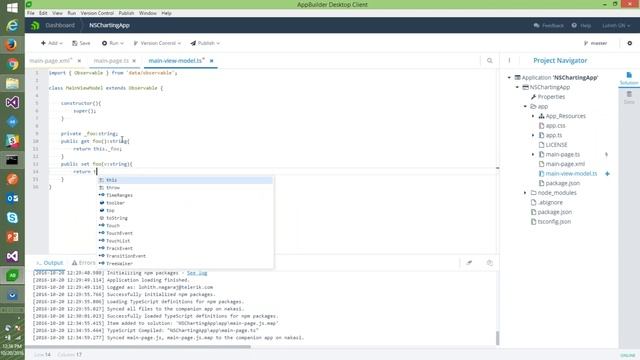Clear output with the eraser icon

click(469, 263)
